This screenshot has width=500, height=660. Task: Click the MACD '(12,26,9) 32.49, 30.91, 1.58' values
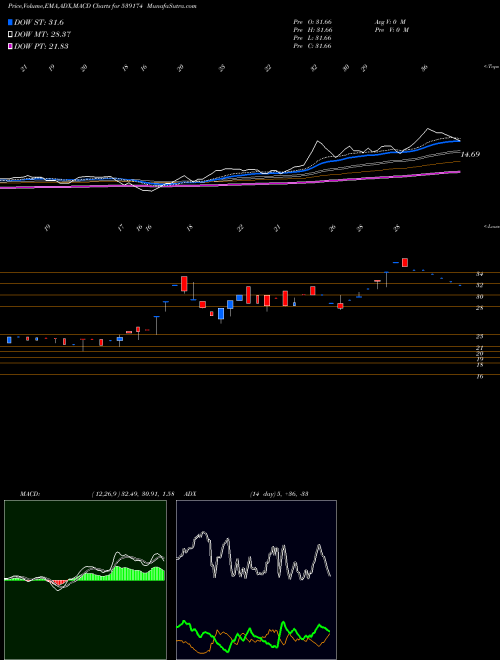coord(133,494)
